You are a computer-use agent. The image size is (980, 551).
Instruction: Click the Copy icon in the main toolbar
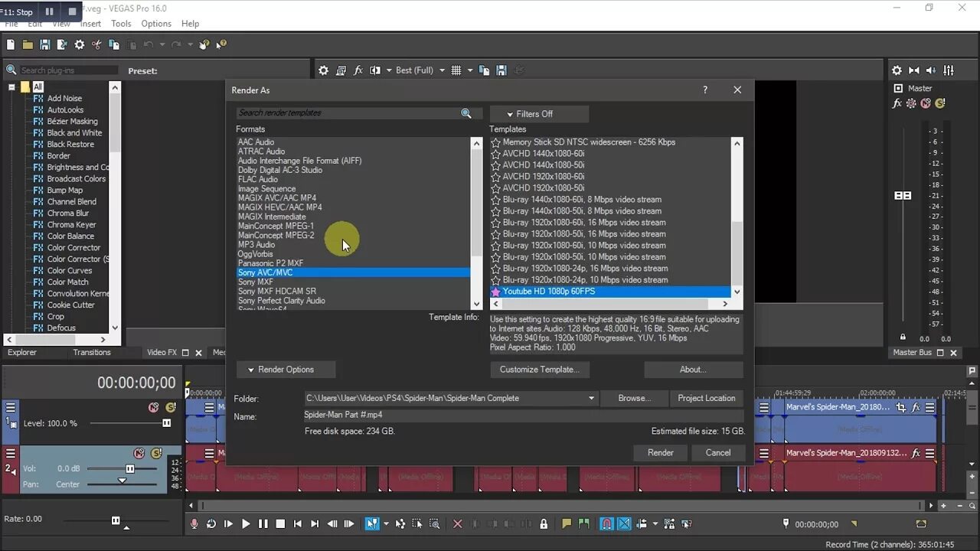point(114,45)
